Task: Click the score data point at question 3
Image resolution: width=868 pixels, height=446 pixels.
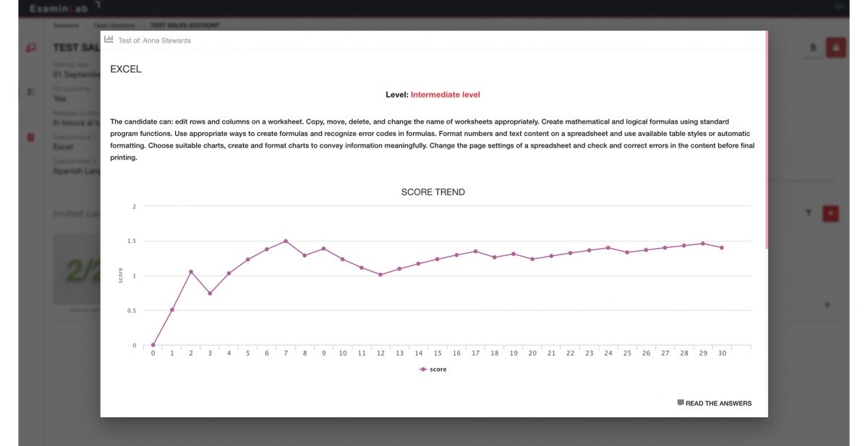Action: (210, 293)
